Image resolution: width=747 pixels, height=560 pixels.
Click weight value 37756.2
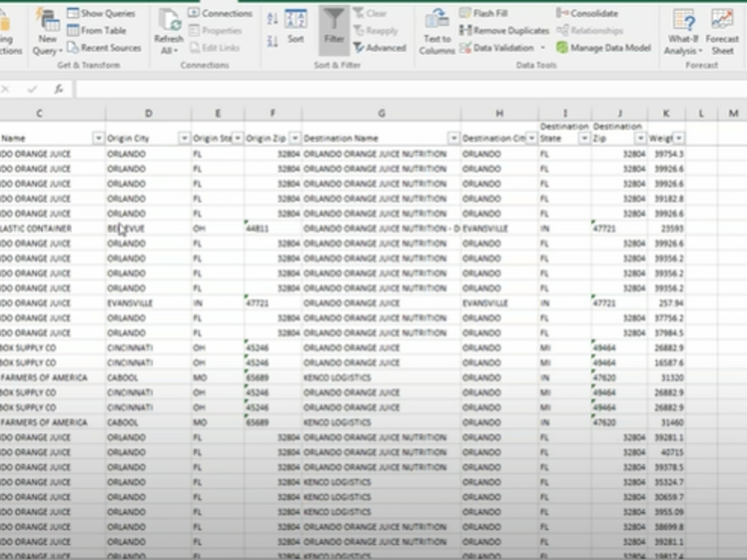(666, 318)
